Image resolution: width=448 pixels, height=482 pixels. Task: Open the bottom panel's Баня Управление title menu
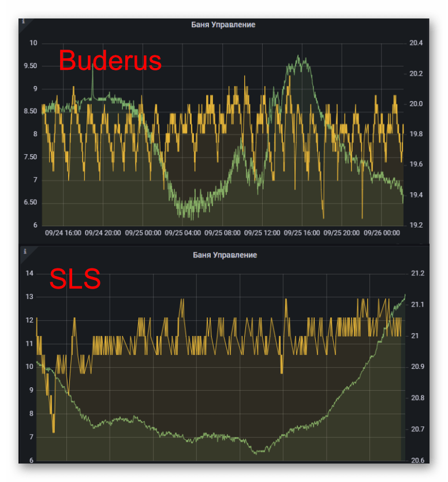click(225, 255)
